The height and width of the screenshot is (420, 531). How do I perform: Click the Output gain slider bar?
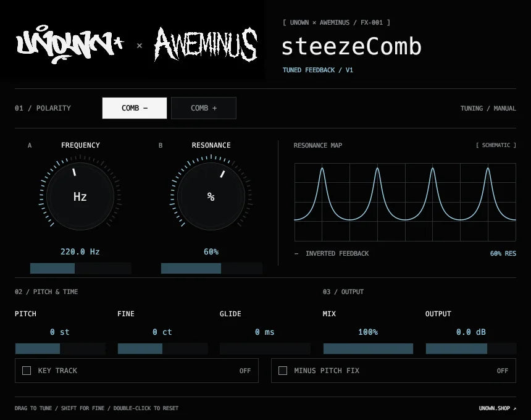pos(471,348)
